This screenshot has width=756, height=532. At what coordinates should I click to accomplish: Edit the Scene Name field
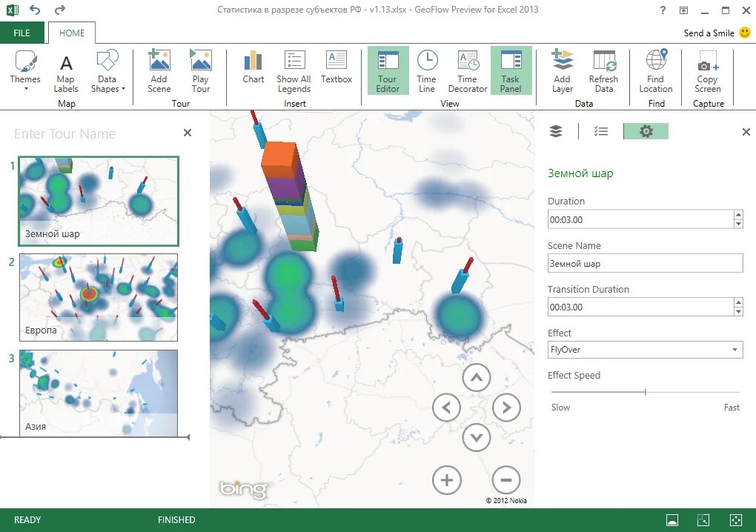645,264
